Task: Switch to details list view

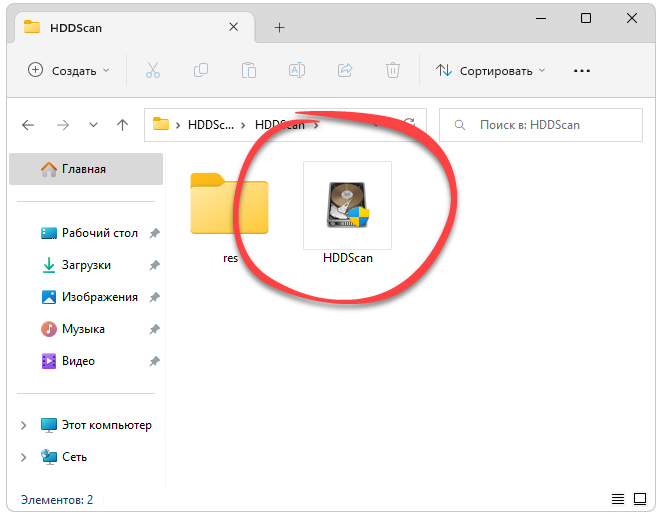Action: tap(618, 499)
